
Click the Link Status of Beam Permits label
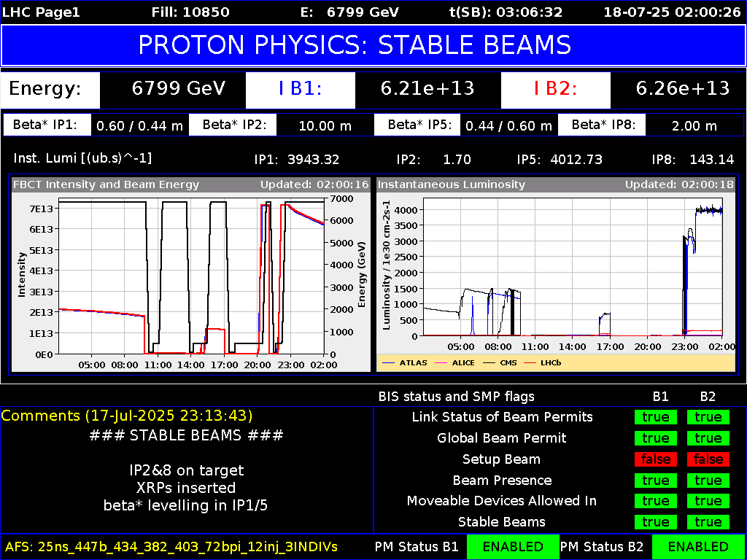click(502, 417)
